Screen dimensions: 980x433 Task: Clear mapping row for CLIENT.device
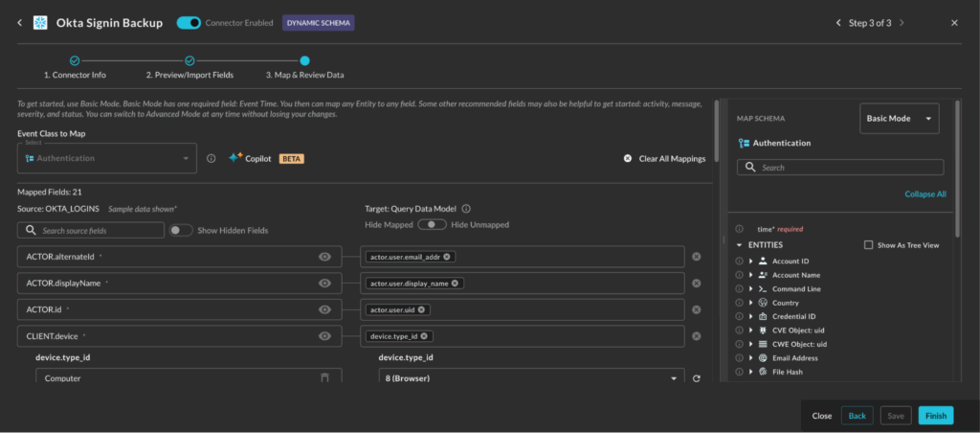pyautogui.click(x=697, y=336)
